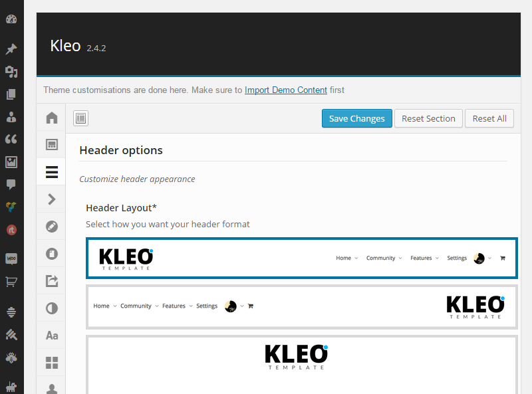This screenshot has height=394, width=532.
Task: Open the styling contrast icon in theme sidebar
Action: click(51, 308)
